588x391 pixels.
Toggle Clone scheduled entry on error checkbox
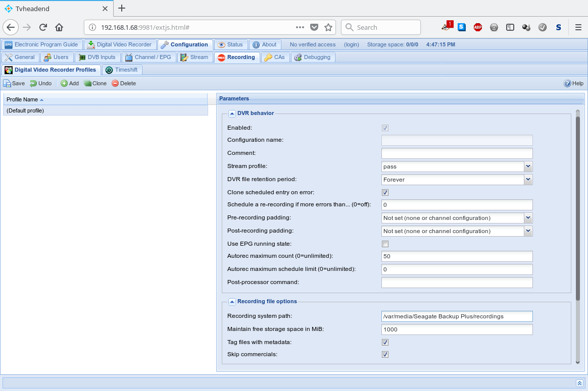[385, 193]
